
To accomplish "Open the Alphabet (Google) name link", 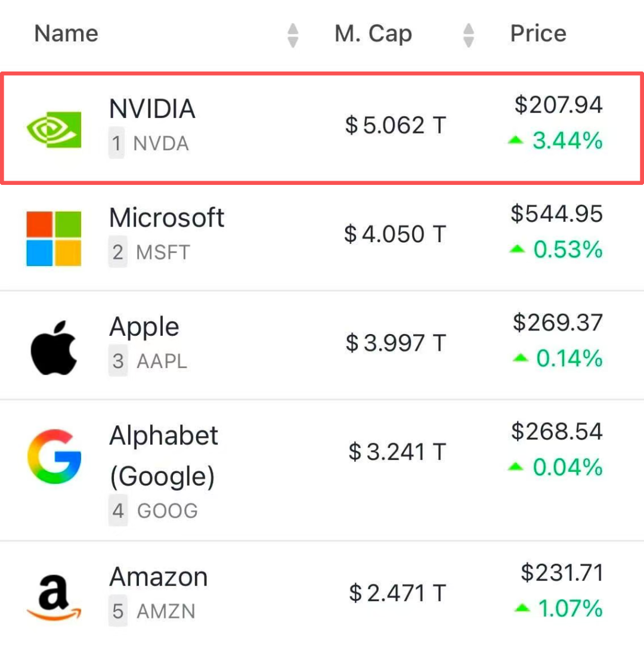I will click(163, 456).
